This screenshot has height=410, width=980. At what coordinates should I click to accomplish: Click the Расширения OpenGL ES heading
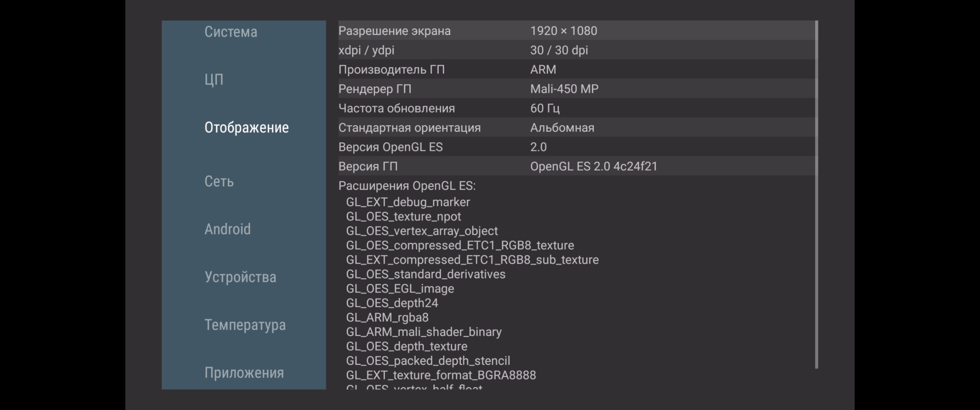coord(407,186)
